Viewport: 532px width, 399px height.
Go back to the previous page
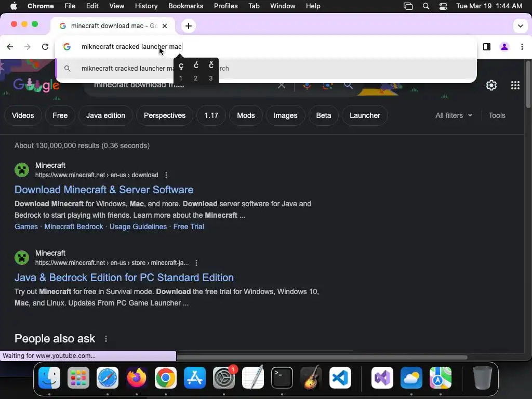(x=10, y=47)
